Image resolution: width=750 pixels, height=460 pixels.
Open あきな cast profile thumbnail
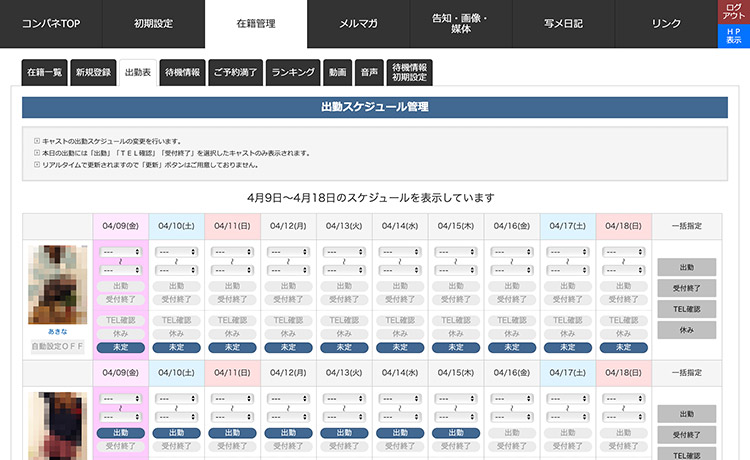(x=57, y=285)
